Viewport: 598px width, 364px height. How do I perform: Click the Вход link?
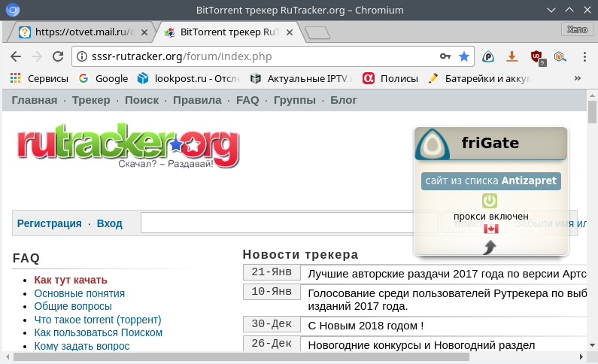pos(110,223)
